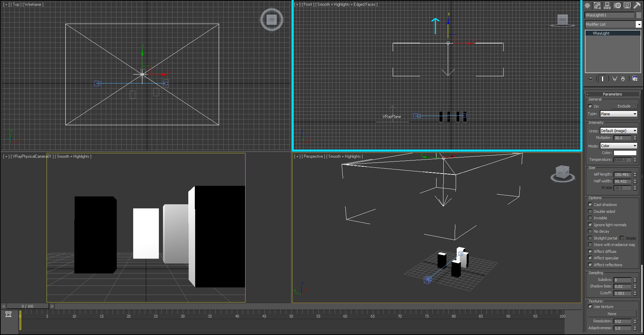644x335 pixels.
Task: Open the Modifier List dropdown
Action: 639,24
